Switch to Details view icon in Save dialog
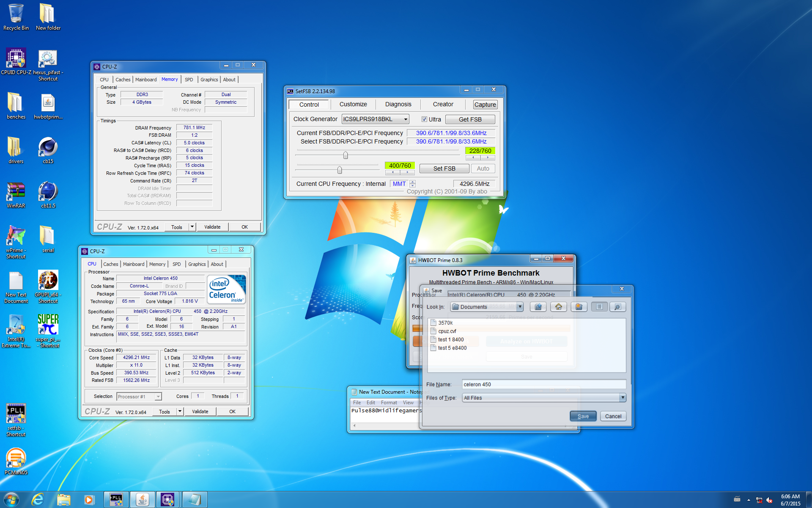The height and width of the screenshot is (508, 812). pyautogui.click(x=618, y=307)
